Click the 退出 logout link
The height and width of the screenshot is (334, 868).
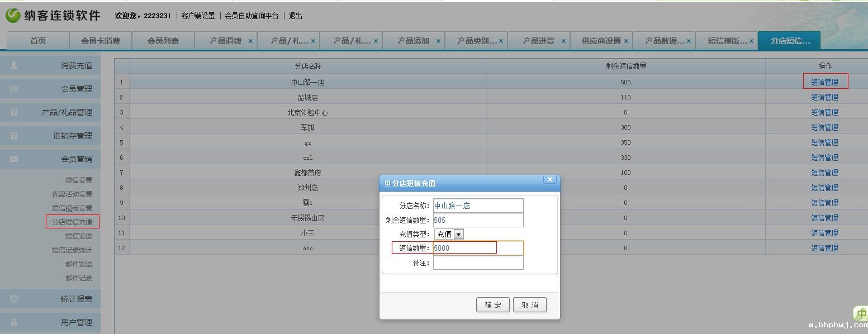(x=295, y=16)
